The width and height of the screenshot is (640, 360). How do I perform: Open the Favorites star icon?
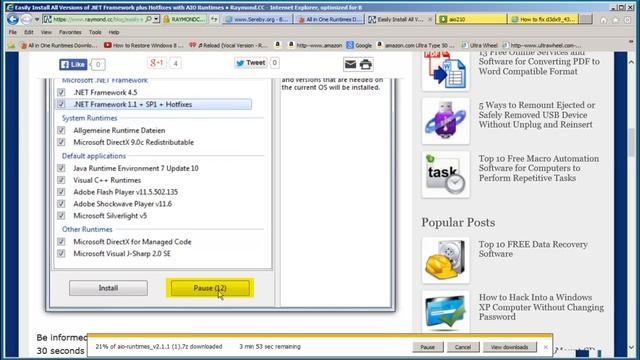616,20
